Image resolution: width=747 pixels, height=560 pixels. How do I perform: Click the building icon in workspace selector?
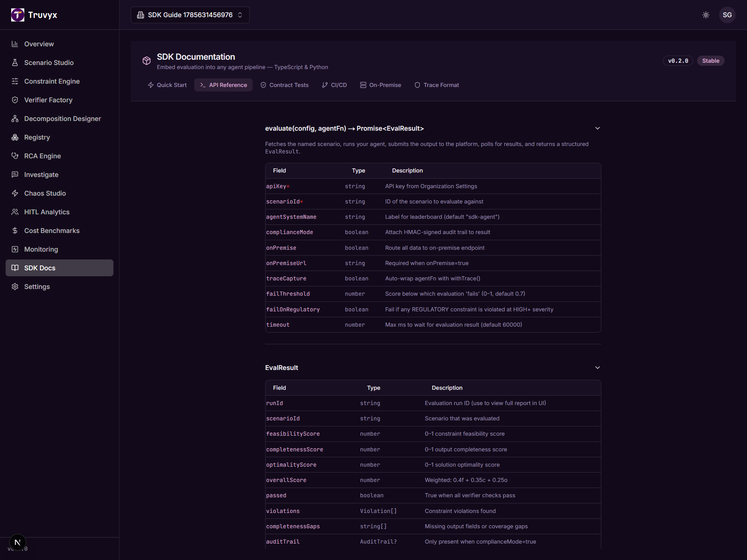click(x=140, y=15)
